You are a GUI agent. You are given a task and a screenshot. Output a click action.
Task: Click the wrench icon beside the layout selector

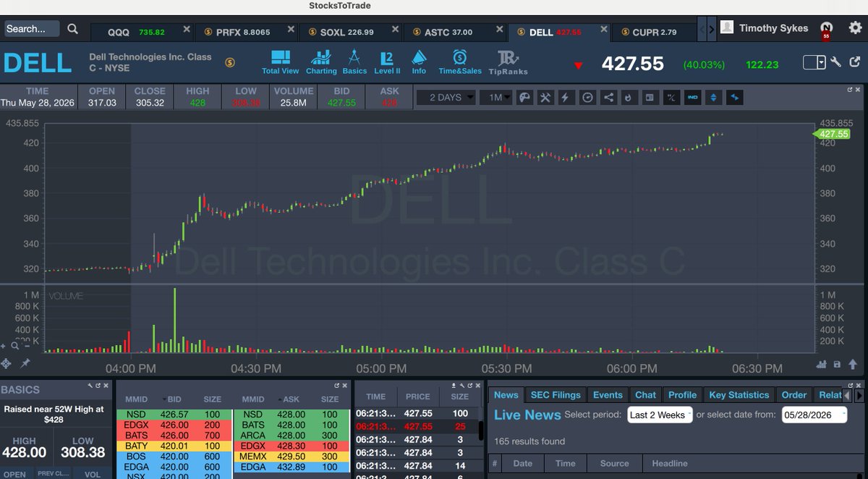point(835,62)
